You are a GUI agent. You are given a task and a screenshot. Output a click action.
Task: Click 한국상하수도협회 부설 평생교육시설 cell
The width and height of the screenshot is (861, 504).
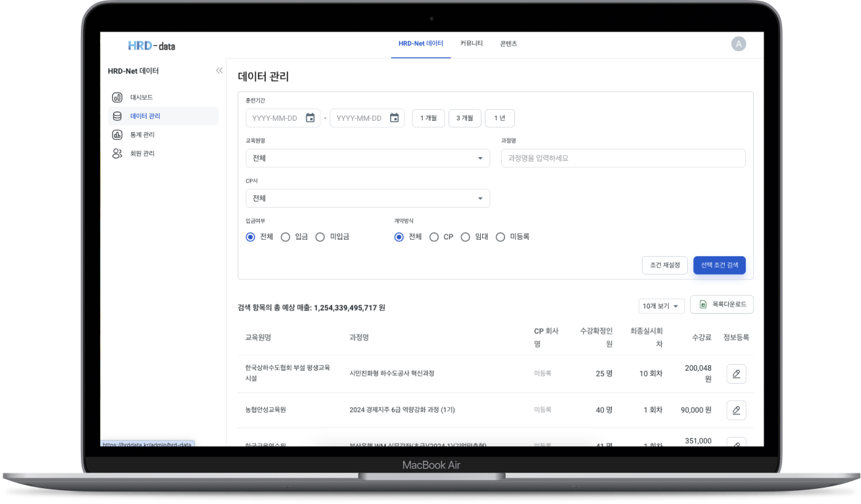pyautogui.click(x=287, y=373)
